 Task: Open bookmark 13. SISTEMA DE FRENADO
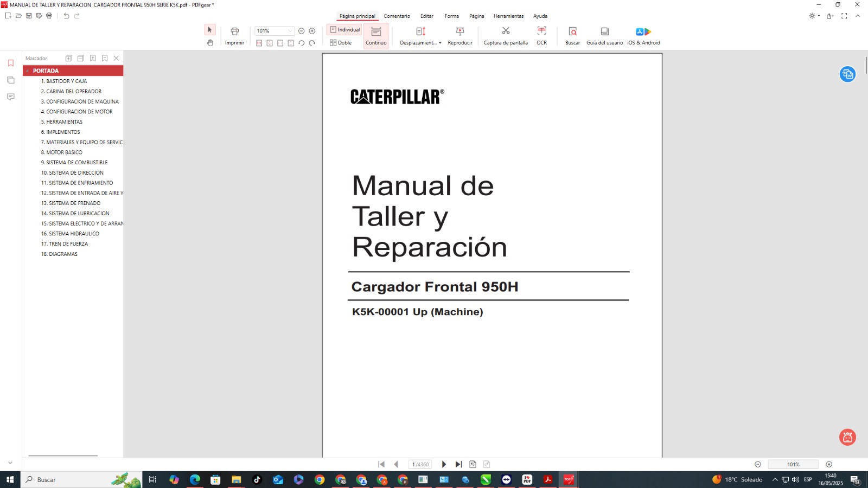point(71,203)
